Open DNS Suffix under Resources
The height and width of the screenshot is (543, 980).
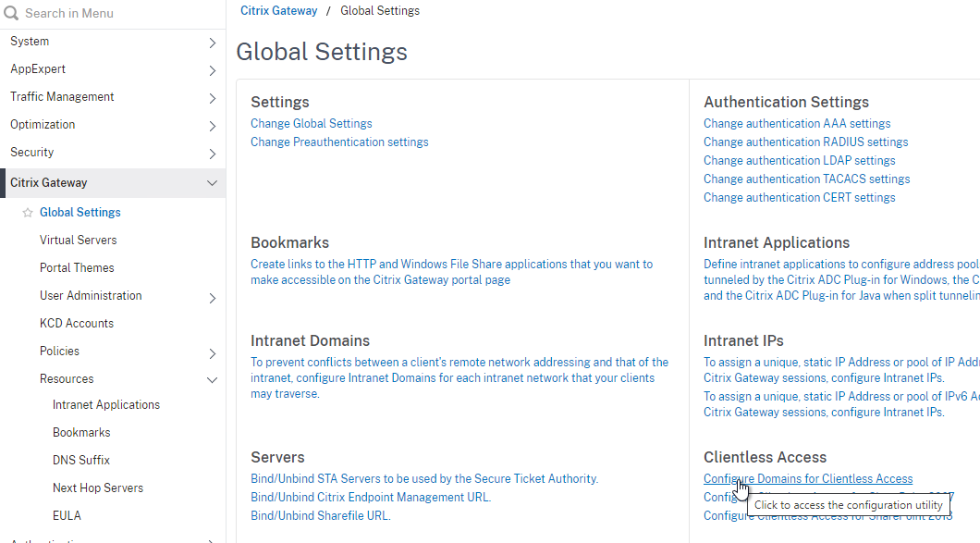[x=81, y=461]
